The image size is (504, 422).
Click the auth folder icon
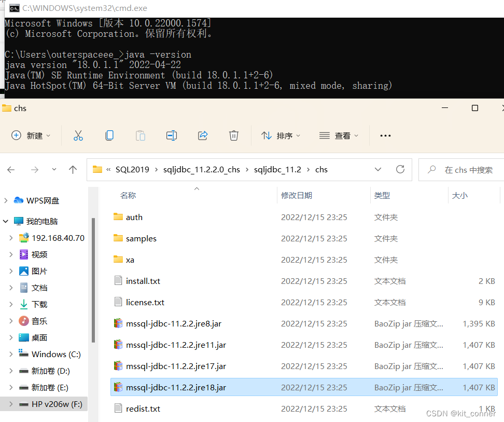coord(118,216)
